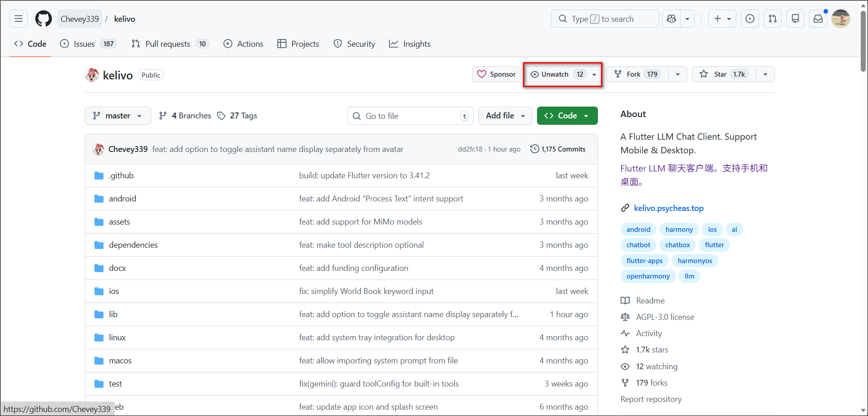This screenshot has height=416, width=868.
Task: Open the Copilot chat icon
Action: coord(671,19)
